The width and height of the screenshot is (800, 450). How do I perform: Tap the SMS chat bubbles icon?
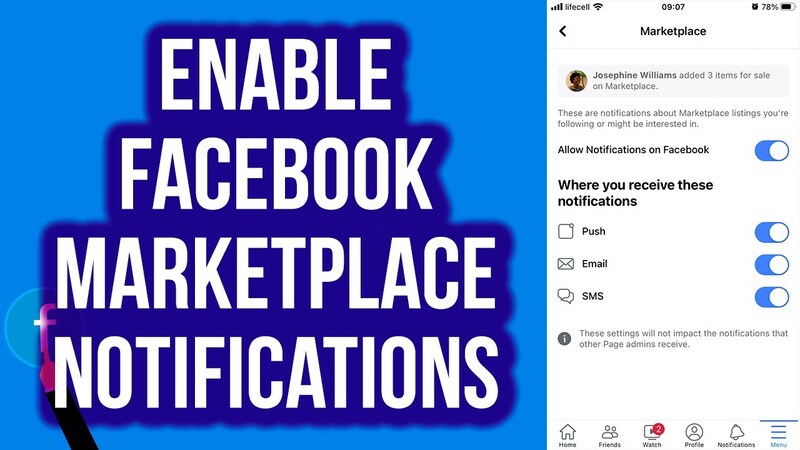566,296
